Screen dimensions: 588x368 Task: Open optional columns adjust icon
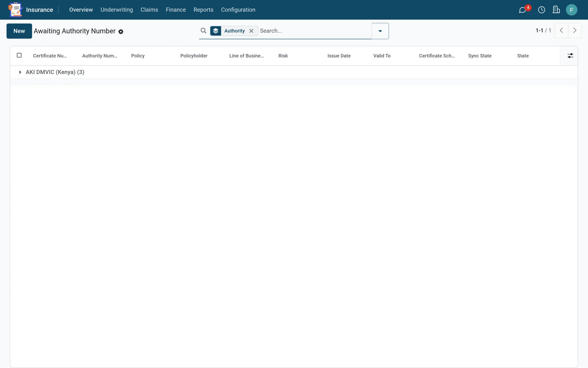[570, 56]
